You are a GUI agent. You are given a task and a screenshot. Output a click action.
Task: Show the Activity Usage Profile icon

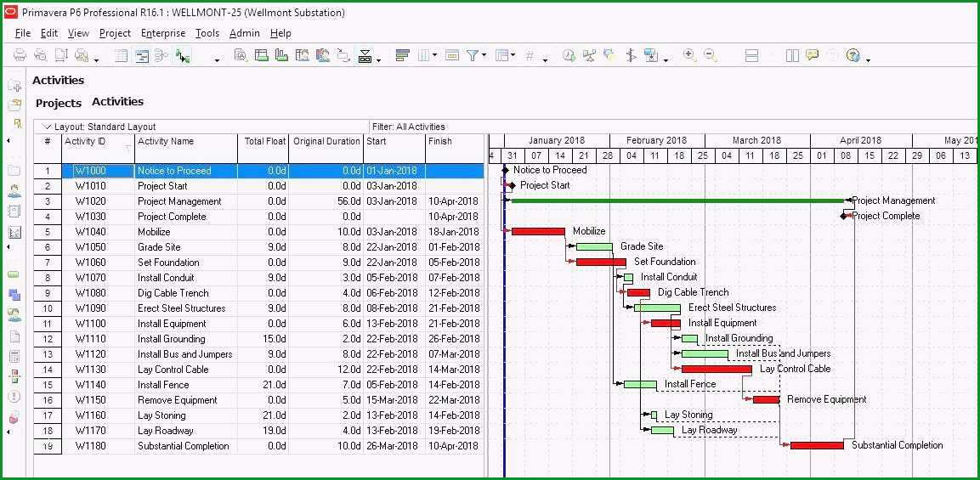[x=281, y=55]
